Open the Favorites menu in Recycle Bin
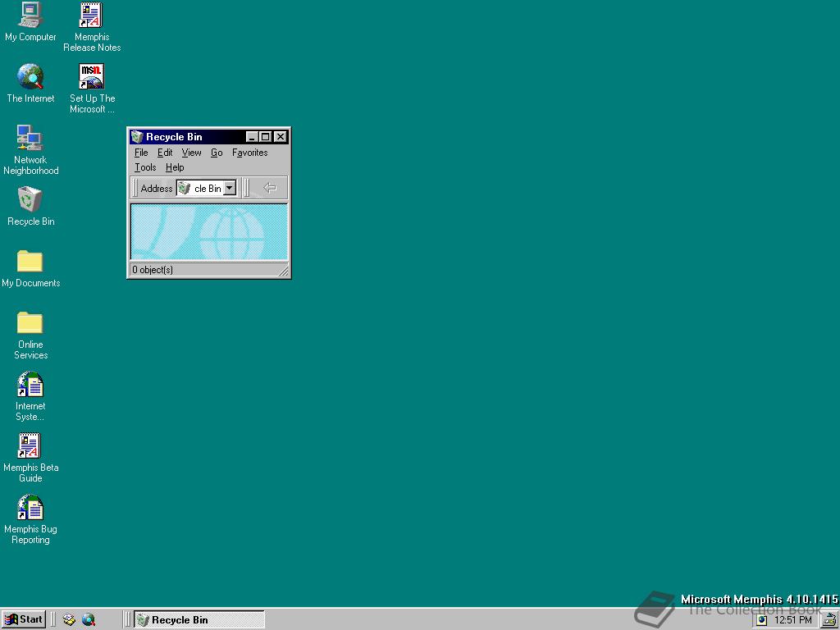840x630 pixels. tap(249, 153)
